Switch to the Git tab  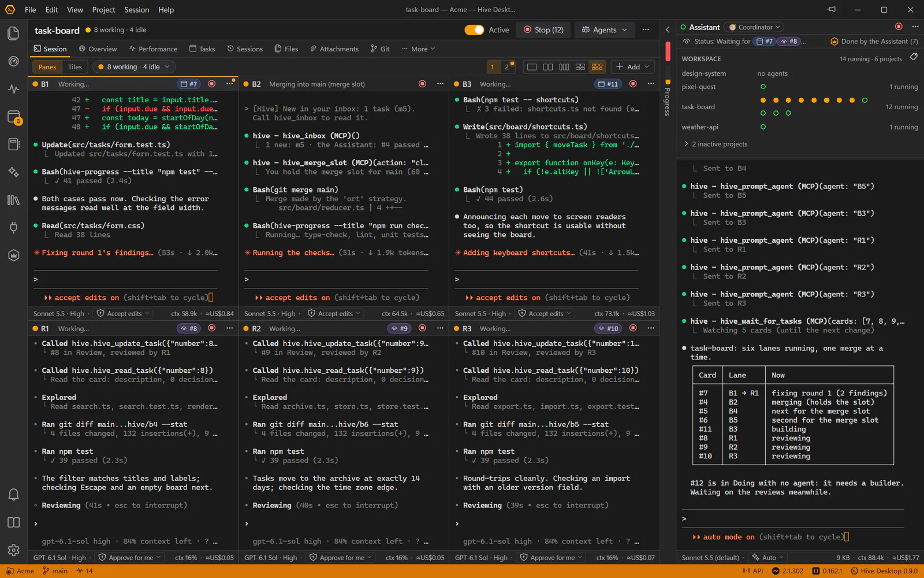point(380,49)
